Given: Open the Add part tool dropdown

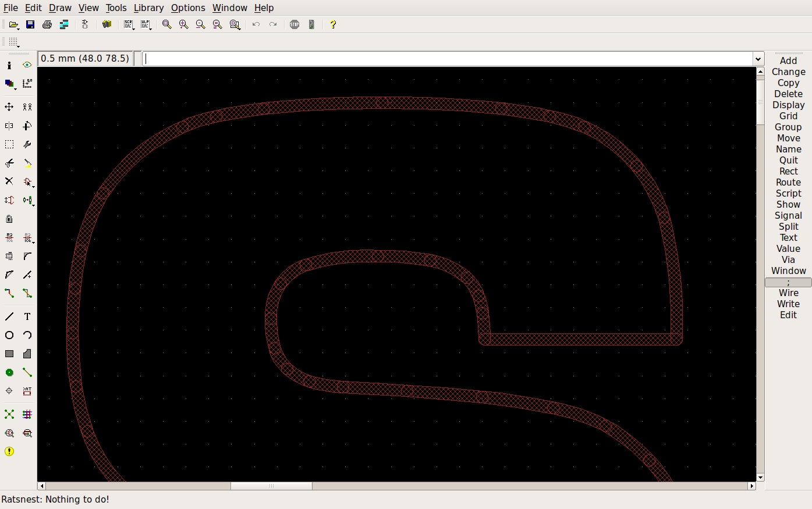Looking at the screenshot, I should point(27,181).
